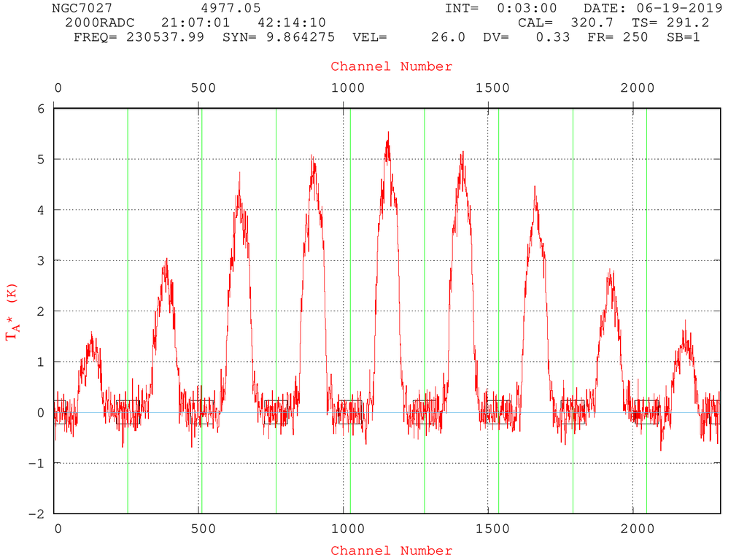Click the VEL value 26.0

click(x=449, y=37)
